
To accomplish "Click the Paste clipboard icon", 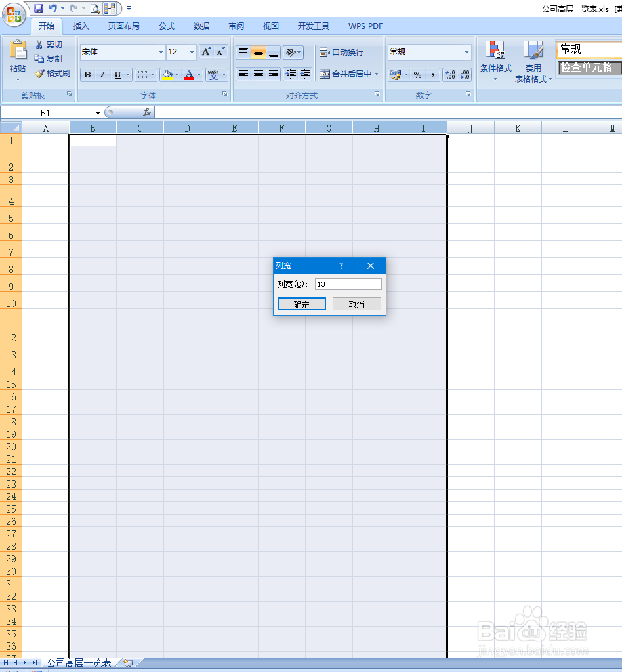I will click(18, 51).
